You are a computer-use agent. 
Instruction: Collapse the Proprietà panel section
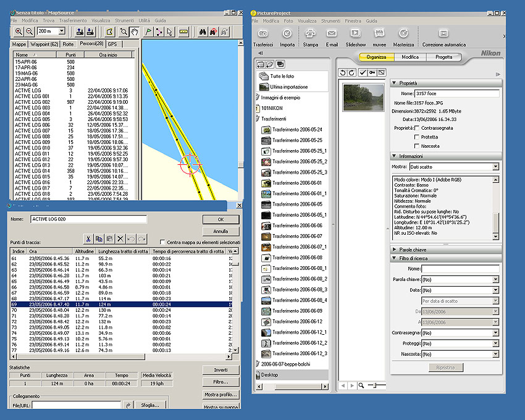(395, 83)
